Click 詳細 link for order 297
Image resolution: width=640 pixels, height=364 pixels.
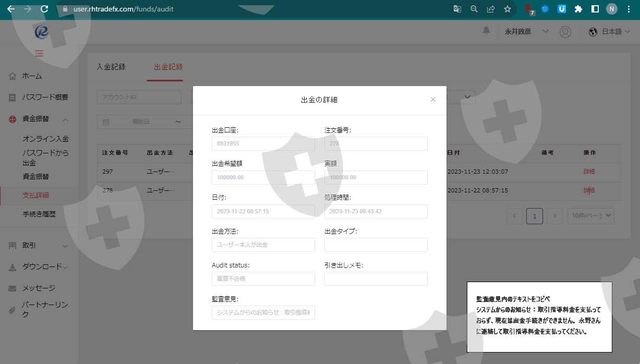point(589,172)
